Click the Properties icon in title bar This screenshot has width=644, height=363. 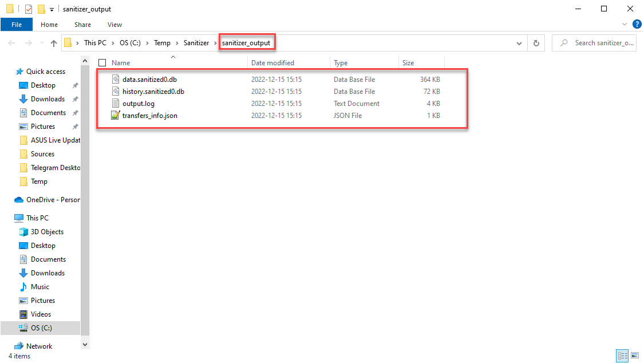[x=29, y=9]
